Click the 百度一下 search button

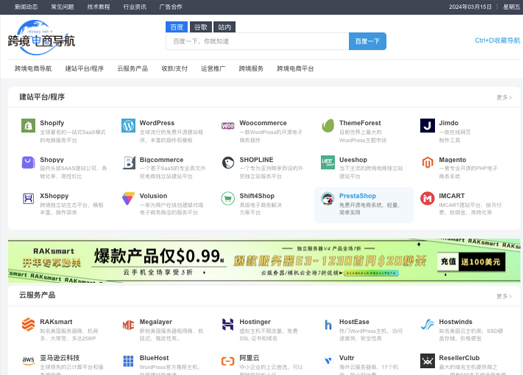click(x=368, y=41)
